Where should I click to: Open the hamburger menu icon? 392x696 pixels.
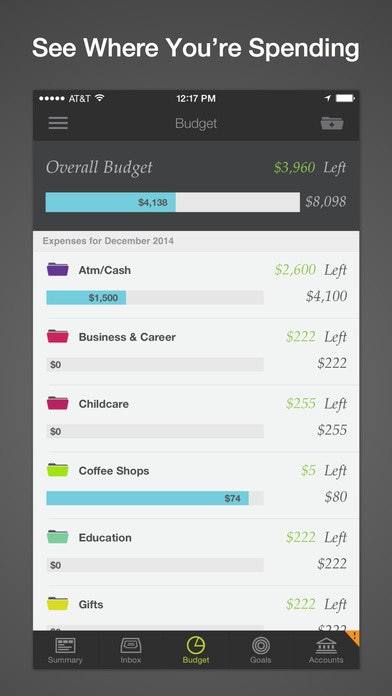point(58,123)
